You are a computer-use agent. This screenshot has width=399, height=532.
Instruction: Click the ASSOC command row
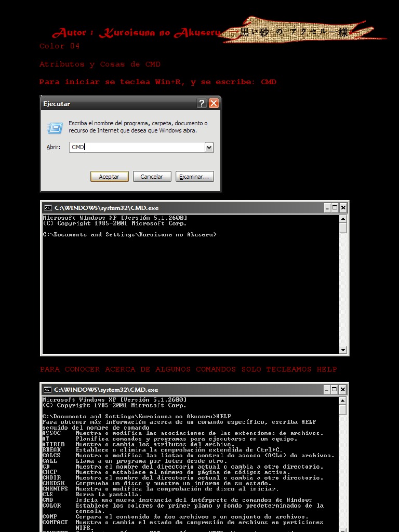click(x=183, y=433)
